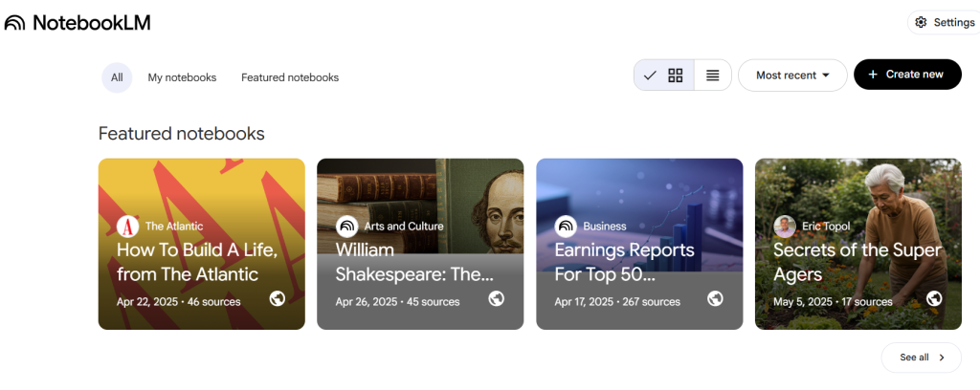This screenshot has width=980, height=390.
Task: Click globe icon on William Shakespeare notebook
Action: [x=496, y=298]
